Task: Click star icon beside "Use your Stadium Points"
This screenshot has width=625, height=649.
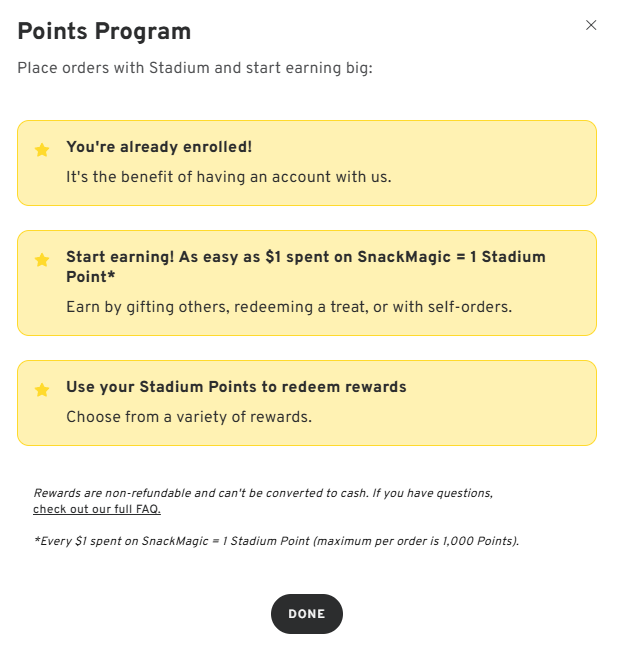Action: coord(42,390)
